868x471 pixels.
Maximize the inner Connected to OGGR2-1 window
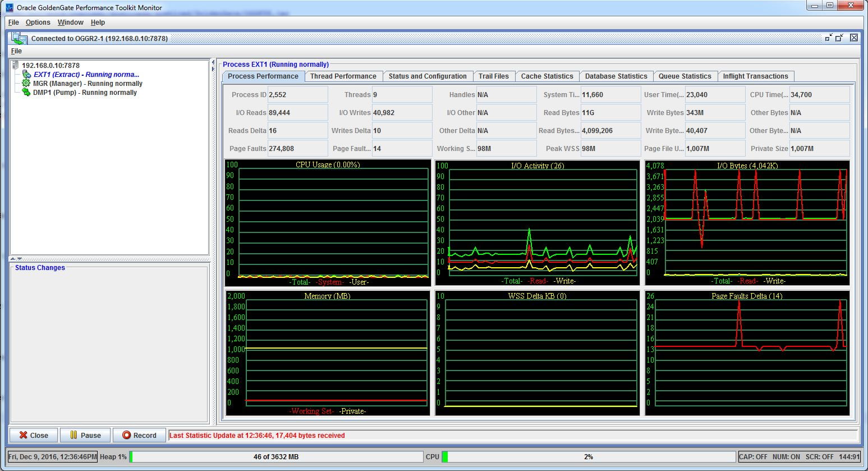click(x=839, y=38)
